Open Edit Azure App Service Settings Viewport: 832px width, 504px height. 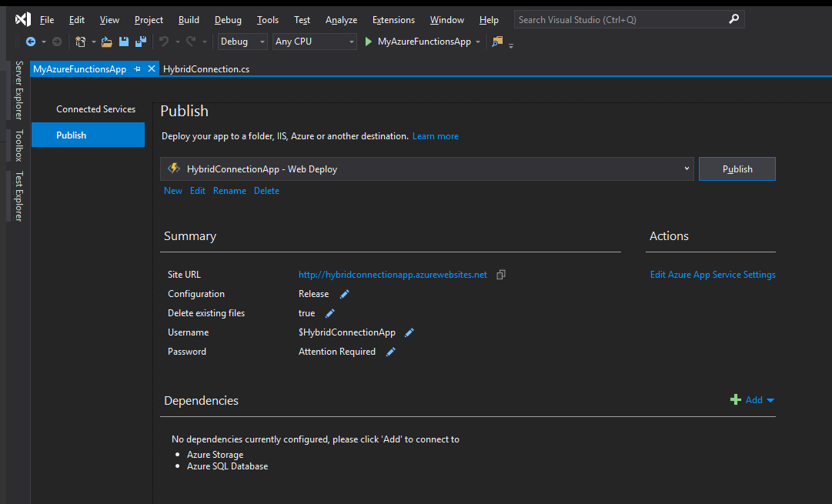click(x=713, y=274)
